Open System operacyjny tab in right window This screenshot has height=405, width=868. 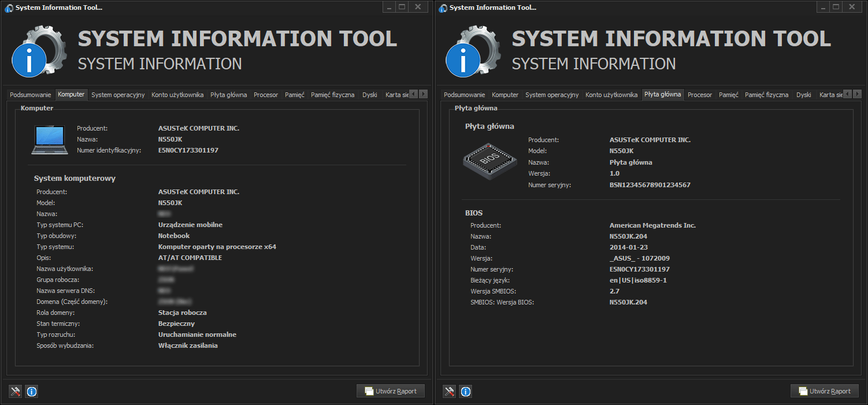pyautogui.click(x=552, y=95)
